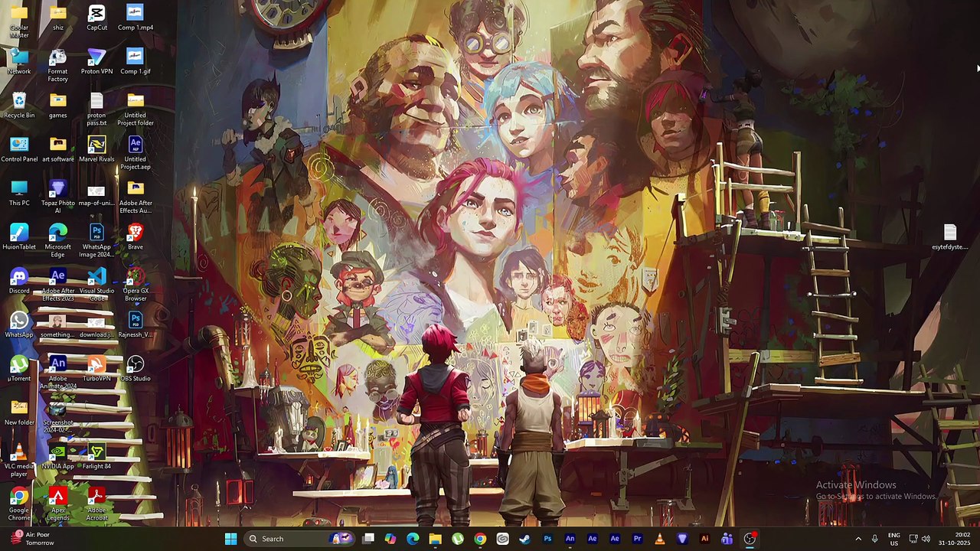Image resolution: width=980 pixels, height=551 pixels.
Task: Expand the hidden system tray icons chevron
Action: pos(857,539)
